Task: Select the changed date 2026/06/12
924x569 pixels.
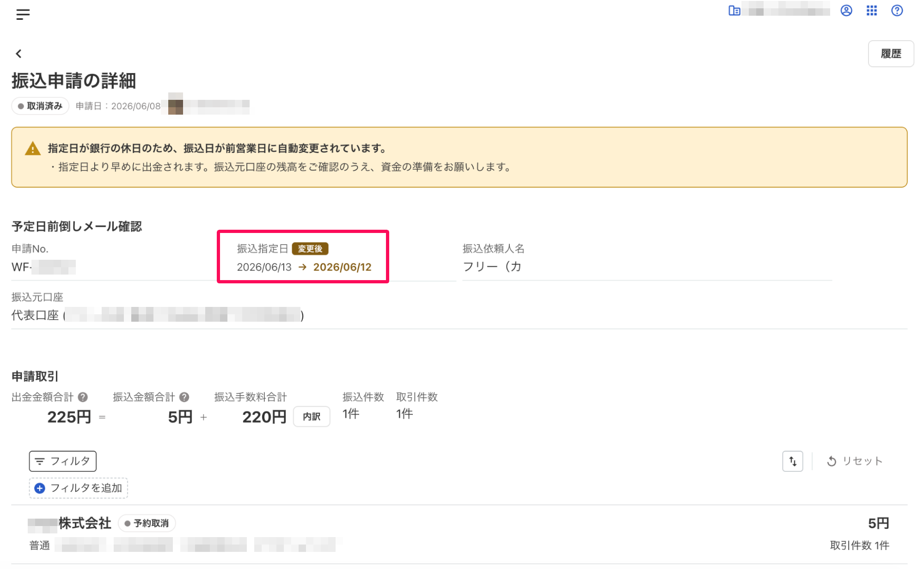Action: click(342, 267)
